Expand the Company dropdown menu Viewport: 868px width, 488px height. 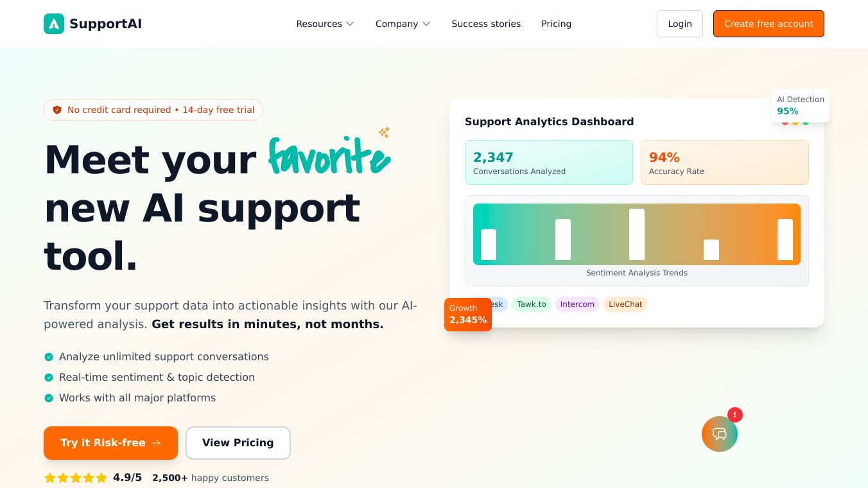tap(403, 24)
